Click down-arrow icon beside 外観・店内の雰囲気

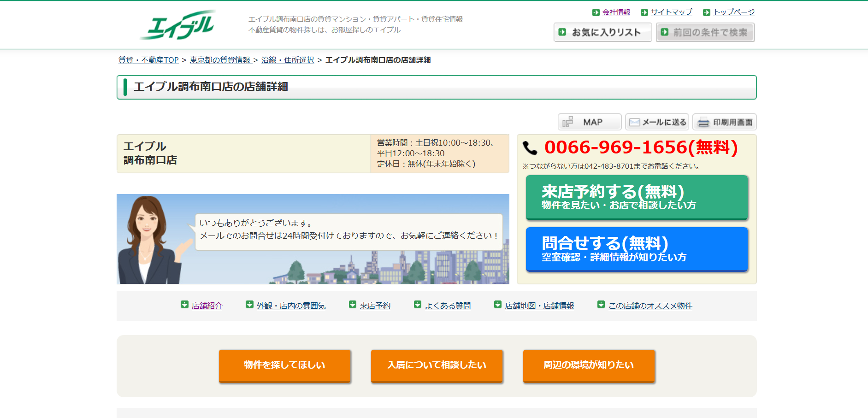[x=249, y=305]
